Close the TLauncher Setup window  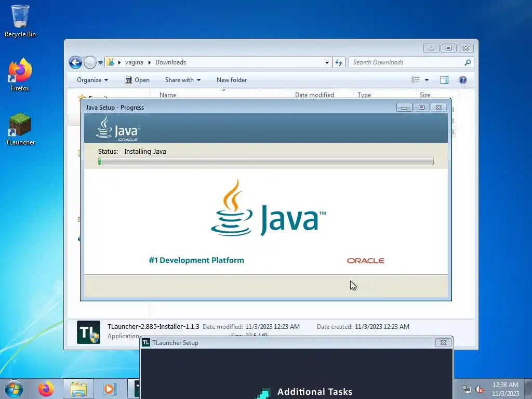coord(444,343)
